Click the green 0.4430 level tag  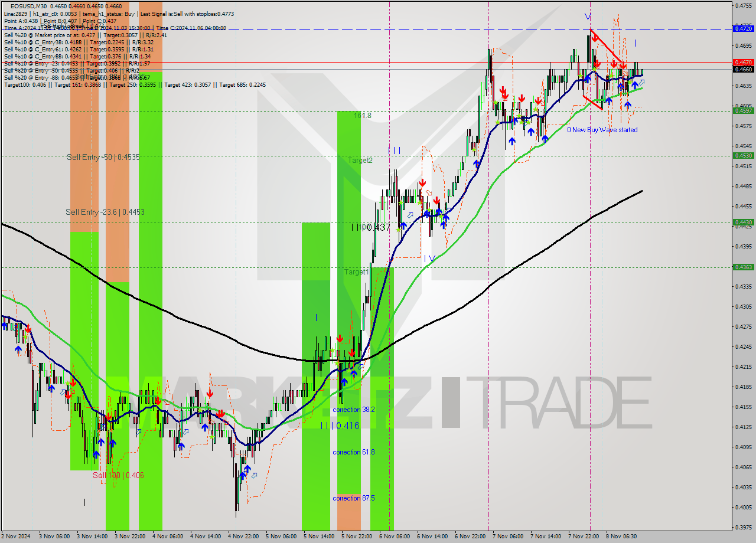coord(743,223)
